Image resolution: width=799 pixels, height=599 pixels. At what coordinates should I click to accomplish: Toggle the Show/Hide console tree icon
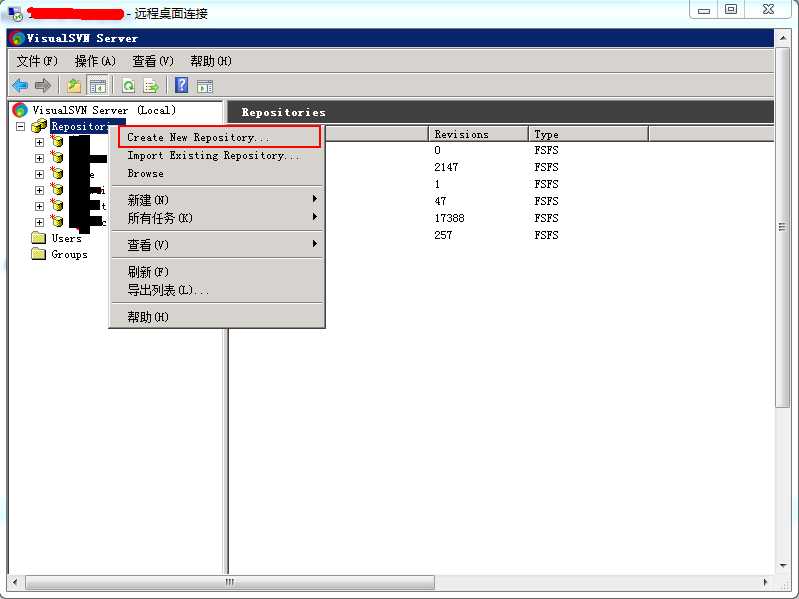(97, 86)
